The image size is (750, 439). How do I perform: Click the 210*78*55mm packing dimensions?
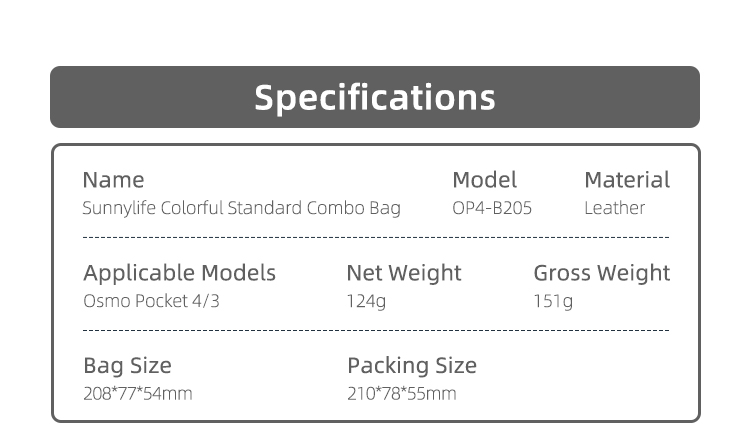(x=401, y=393)
